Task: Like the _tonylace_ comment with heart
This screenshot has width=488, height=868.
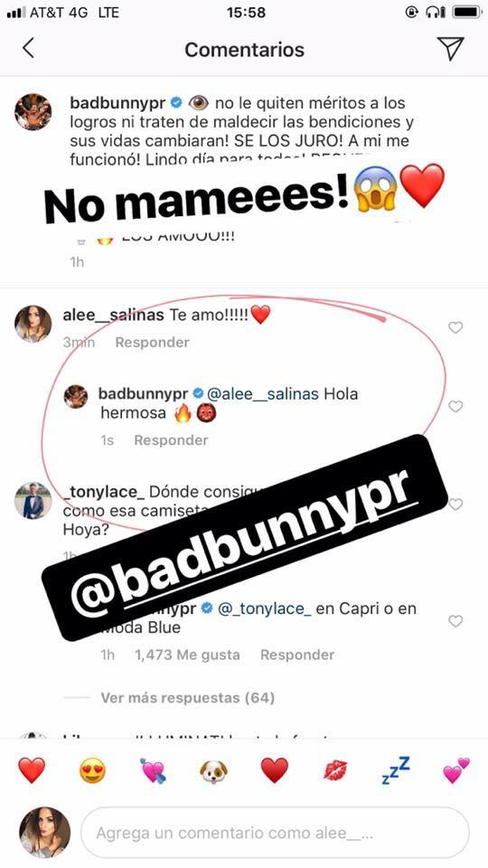Action: pos(455,505)
